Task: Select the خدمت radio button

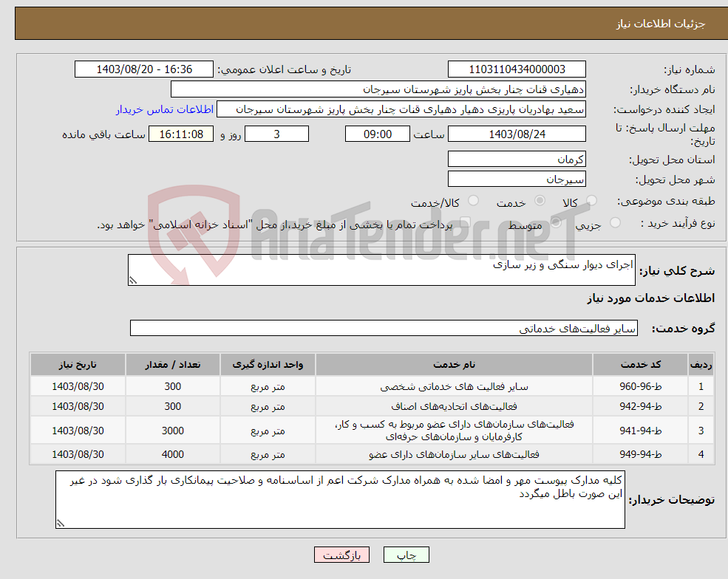Action: click(540, 200)
